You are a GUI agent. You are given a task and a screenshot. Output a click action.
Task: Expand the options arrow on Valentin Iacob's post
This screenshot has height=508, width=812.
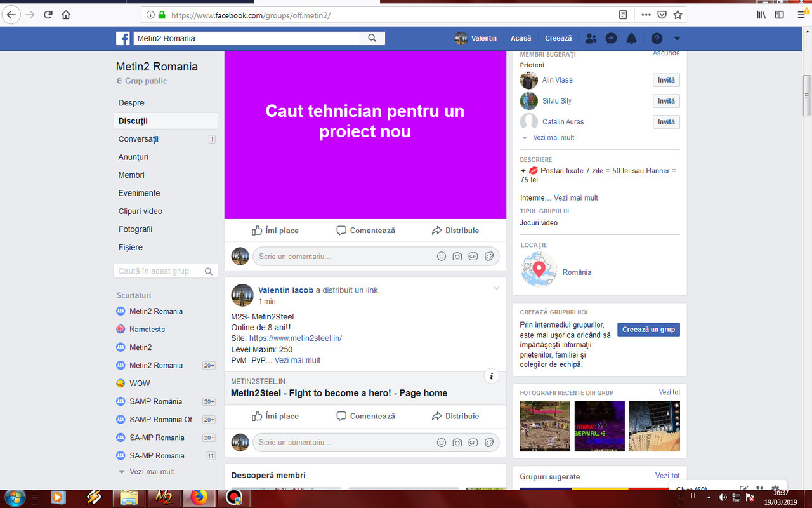(497, 287)
